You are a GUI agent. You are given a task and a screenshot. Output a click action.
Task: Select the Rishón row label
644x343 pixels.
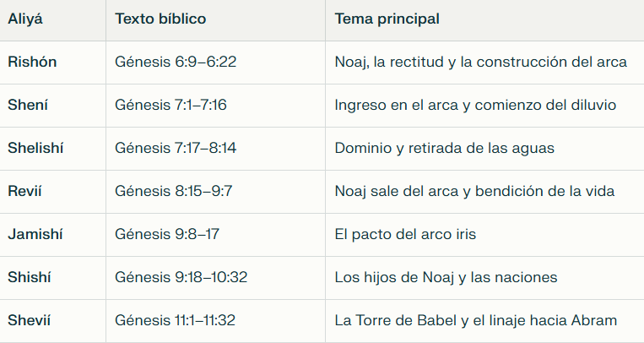(33, 62)
